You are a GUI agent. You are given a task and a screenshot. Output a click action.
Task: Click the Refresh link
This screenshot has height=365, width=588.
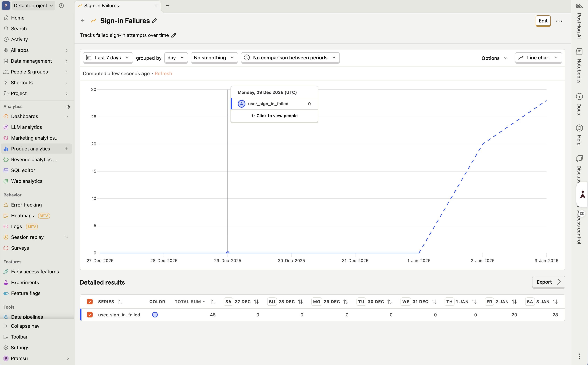[163, 73]
